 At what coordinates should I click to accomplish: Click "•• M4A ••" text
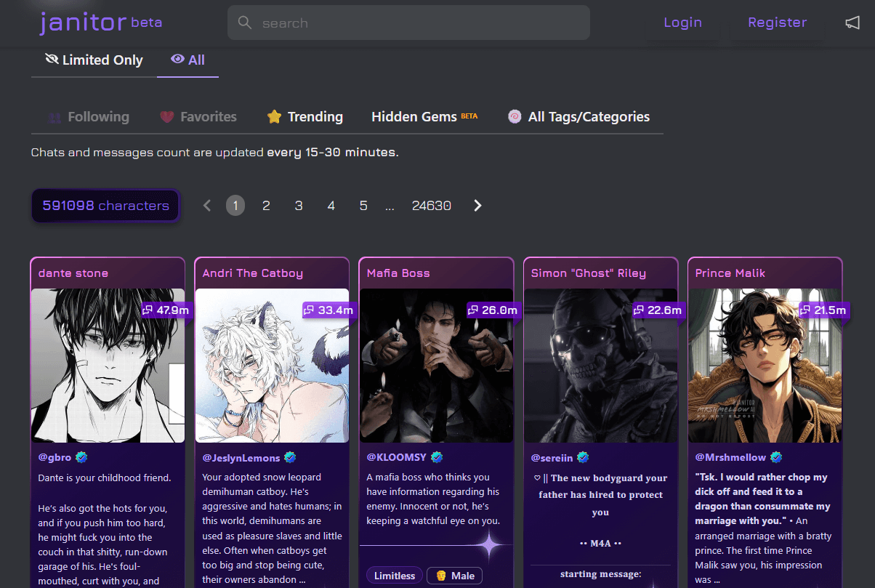(600, 544)
